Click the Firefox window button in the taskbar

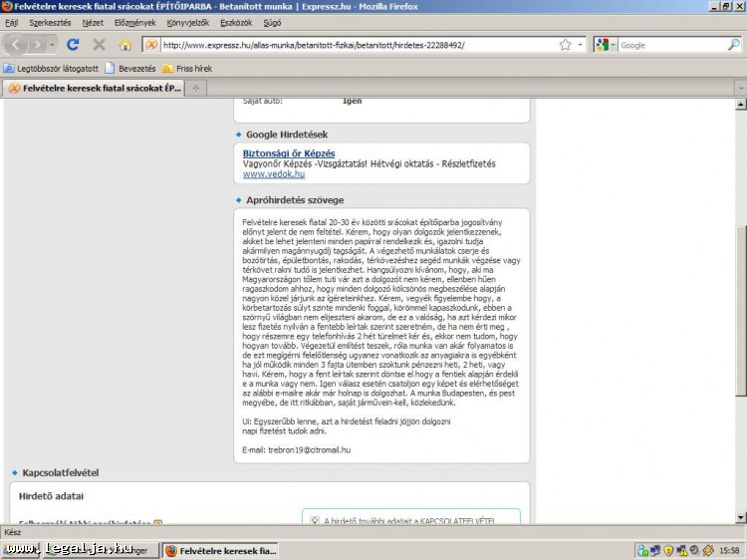tap(219, 550)
